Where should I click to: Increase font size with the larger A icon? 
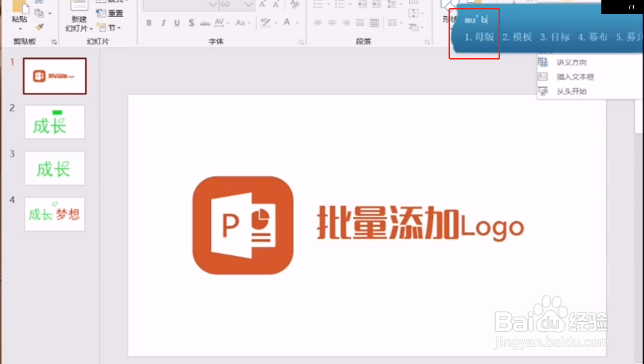click(262, 5)
